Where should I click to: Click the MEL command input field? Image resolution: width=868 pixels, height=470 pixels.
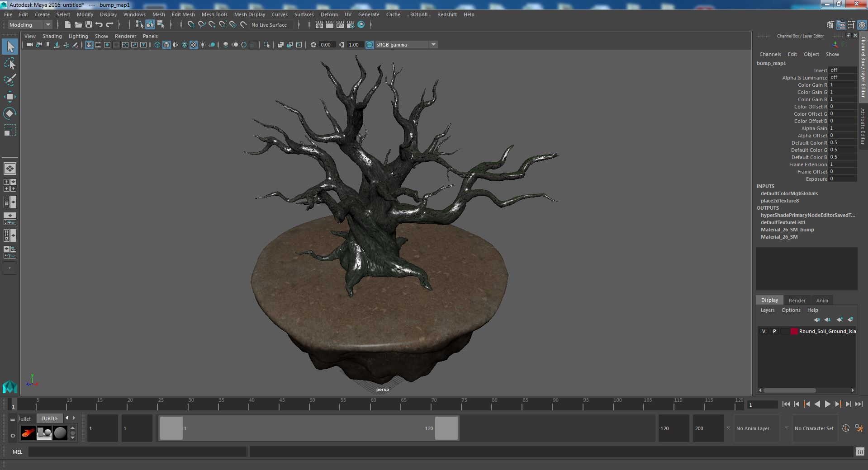point(137,451)
